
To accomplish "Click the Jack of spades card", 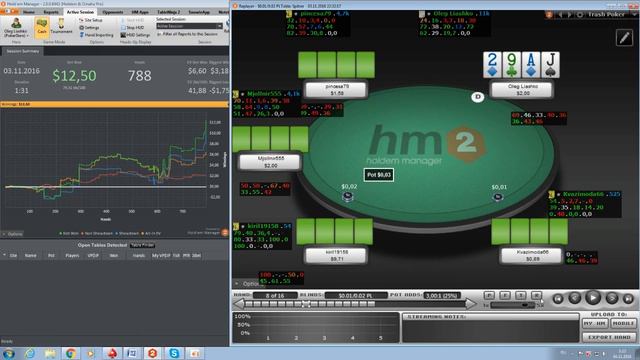I will pos(551,65).
